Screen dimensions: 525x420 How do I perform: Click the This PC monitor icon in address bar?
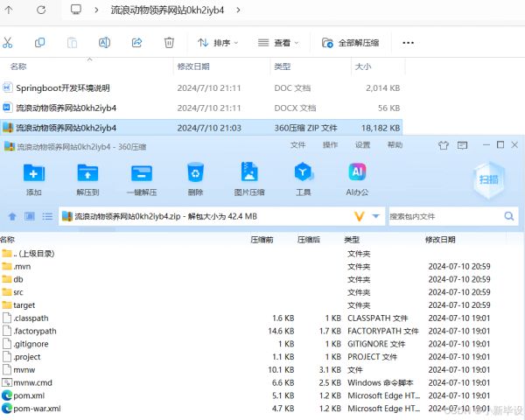pos(76,10)
